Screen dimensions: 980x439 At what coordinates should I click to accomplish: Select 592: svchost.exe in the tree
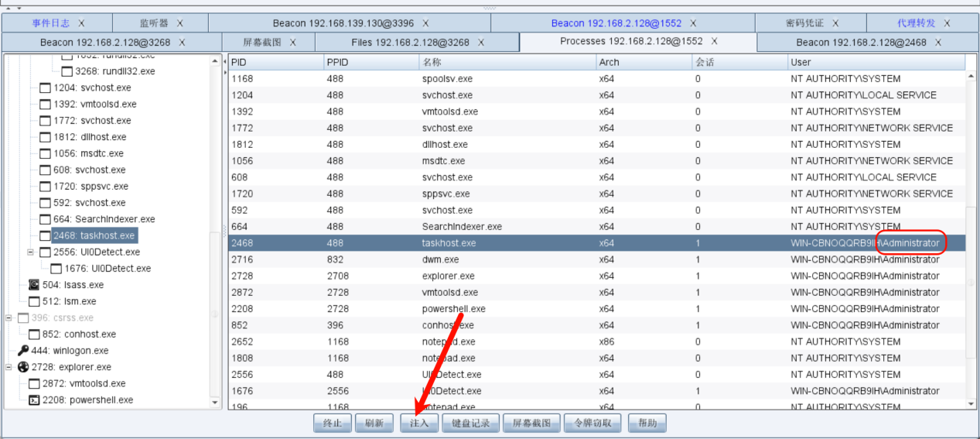coord(89,203)
